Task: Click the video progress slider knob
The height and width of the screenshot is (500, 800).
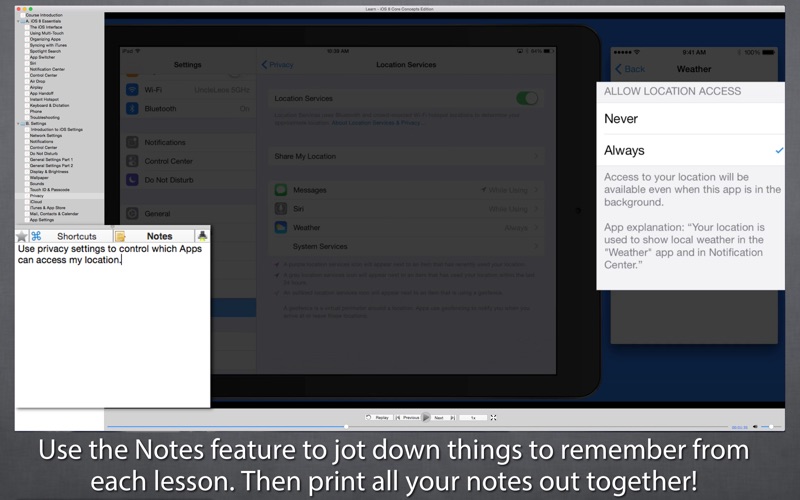Action: [346, 427]
